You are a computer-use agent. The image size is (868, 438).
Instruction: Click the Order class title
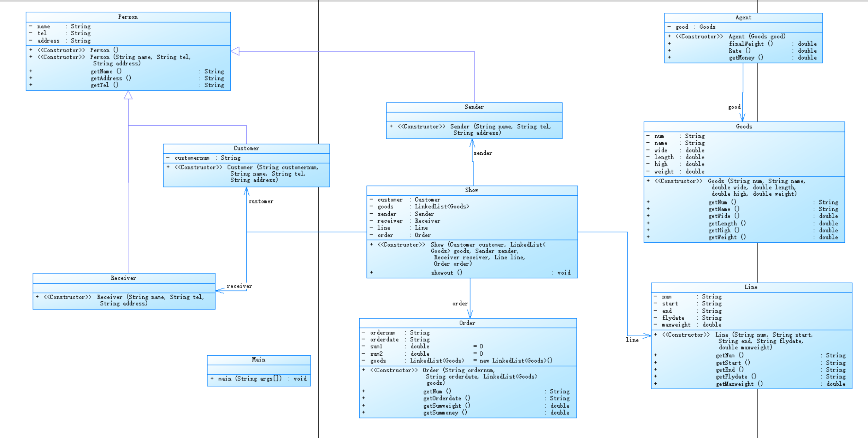click(x=467, y=323)
